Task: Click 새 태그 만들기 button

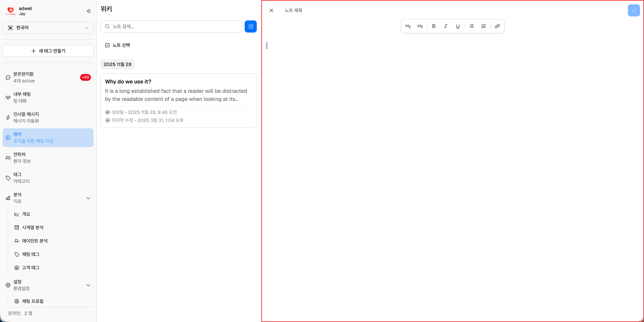Action: coord(48,51)
